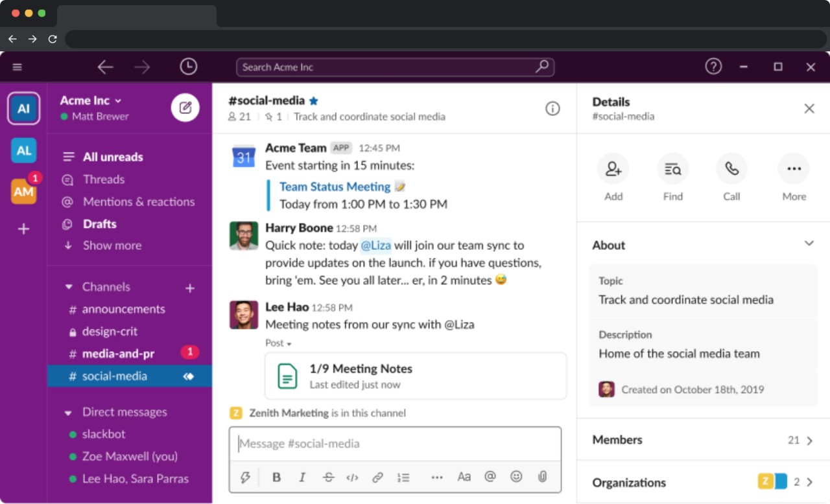Screen dimensions: 830x504
Task: Click the Find icon in Details
Action: coord(672,168)
